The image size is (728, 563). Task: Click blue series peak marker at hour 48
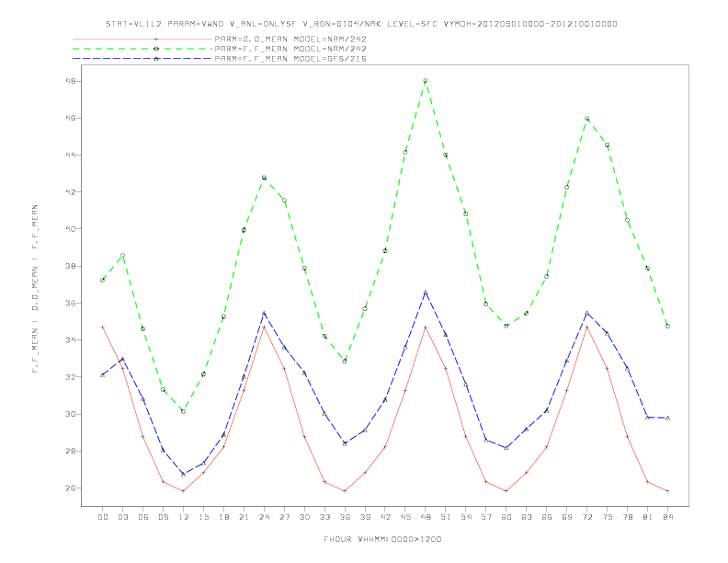pos(426,293)
